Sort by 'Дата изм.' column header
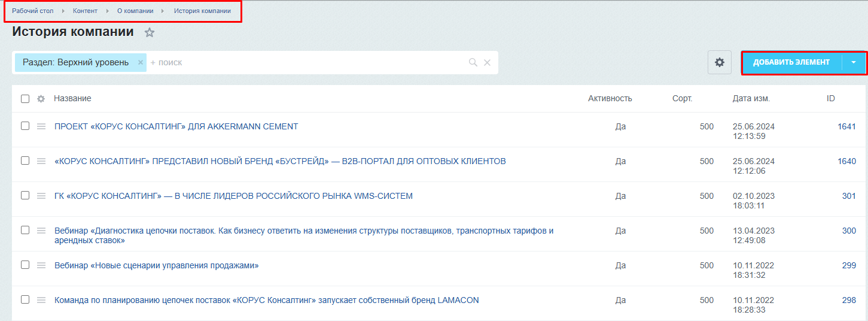868x321 pixels. [x=751, y=98]
